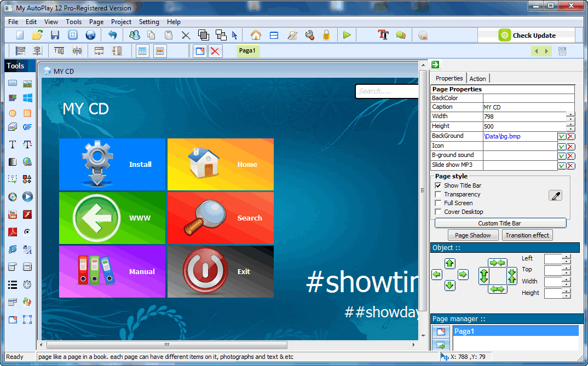The image size is (588, 366).
Task: Select the plain Text T tool
Action: pyautogui.click(x=13, y=144)
